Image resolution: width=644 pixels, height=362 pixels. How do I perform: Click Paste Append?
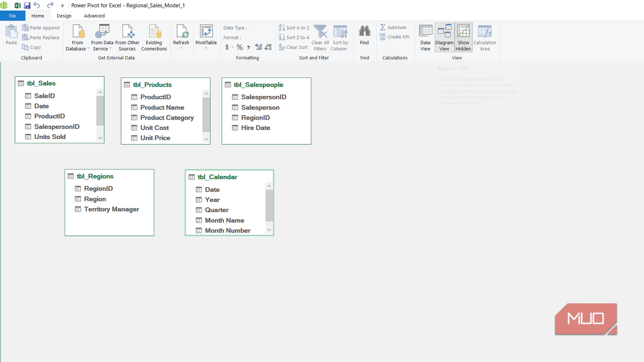[x=41, y=28]
